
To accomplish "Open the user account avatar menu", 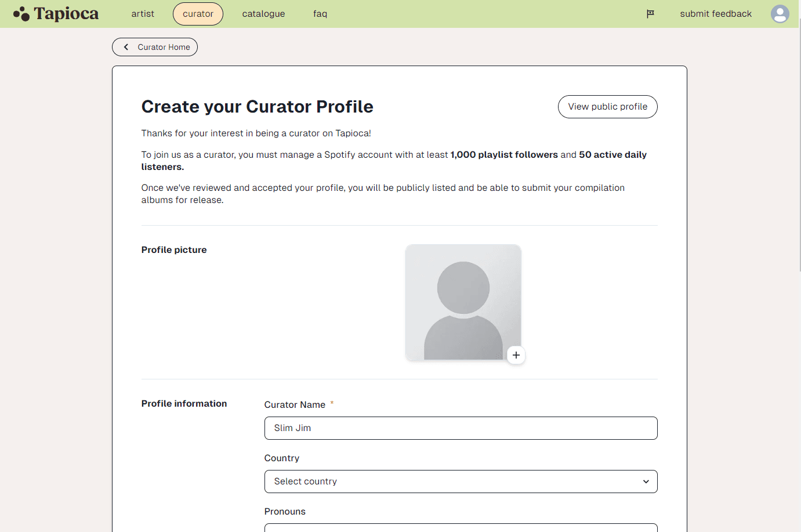I will tap(780, 14).
